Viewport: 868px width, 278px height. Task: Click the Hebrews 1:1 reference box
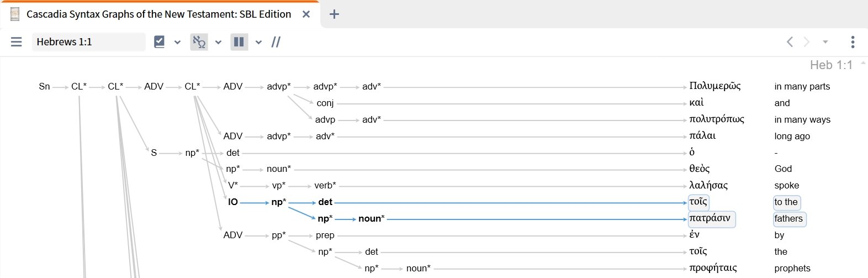[88, 42]
